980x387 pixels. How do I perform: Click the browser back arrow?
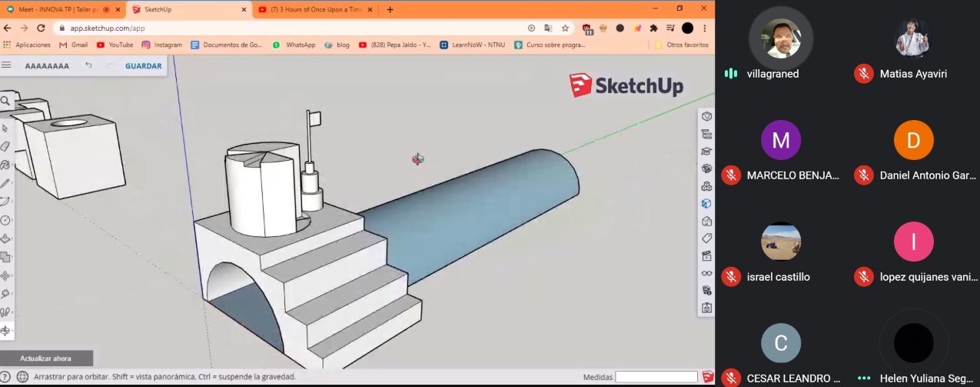pos(8,28)
